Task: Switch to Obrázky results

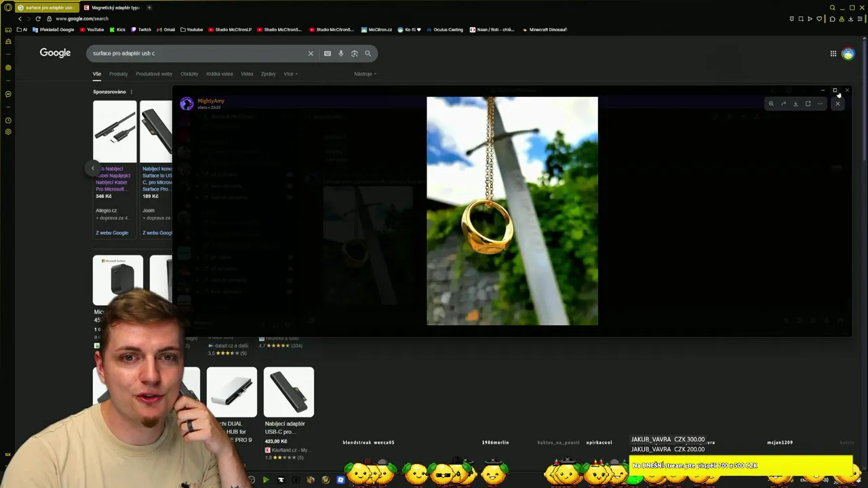Action: [x=189, y=74]
